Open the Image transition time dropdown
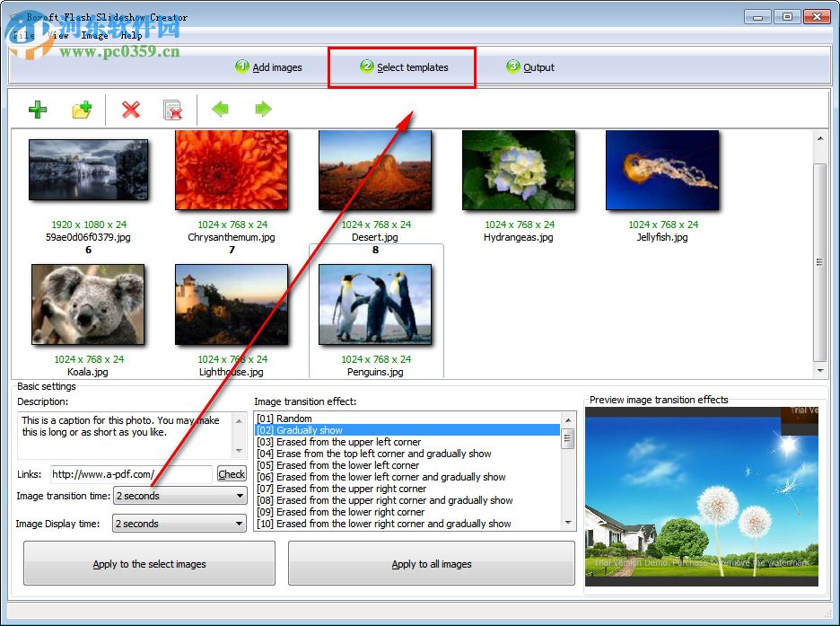 point(240,496)
